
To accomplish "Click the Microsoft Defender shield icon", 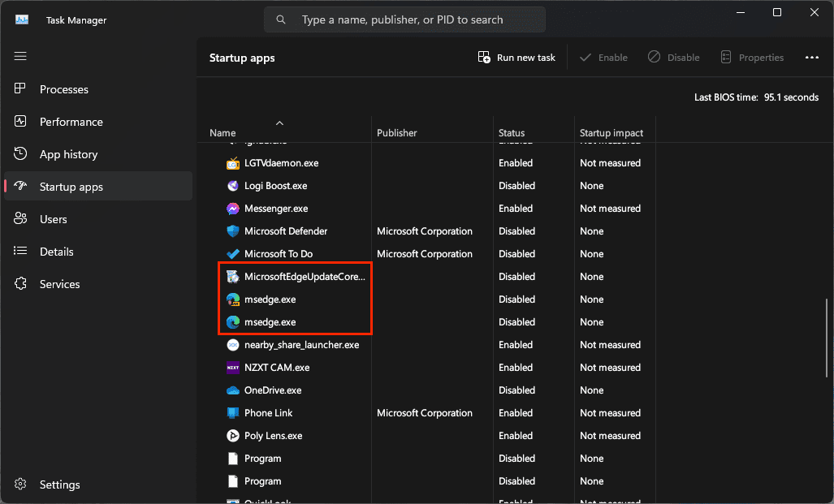I will tap(233, 231).
